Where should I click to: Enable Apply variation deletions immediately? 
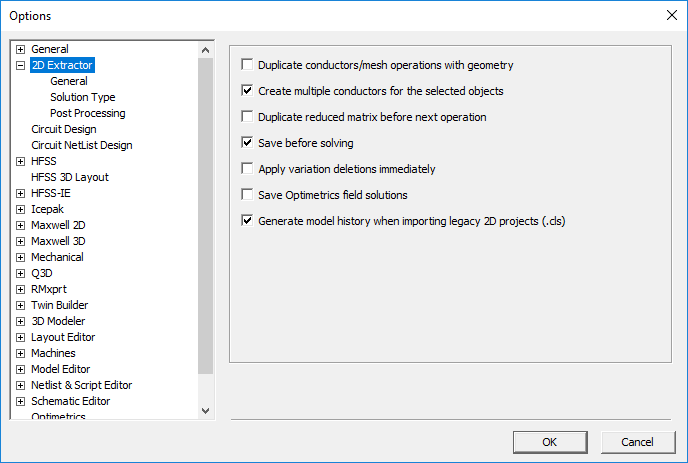pyautogui.click(x=247, y=169)
